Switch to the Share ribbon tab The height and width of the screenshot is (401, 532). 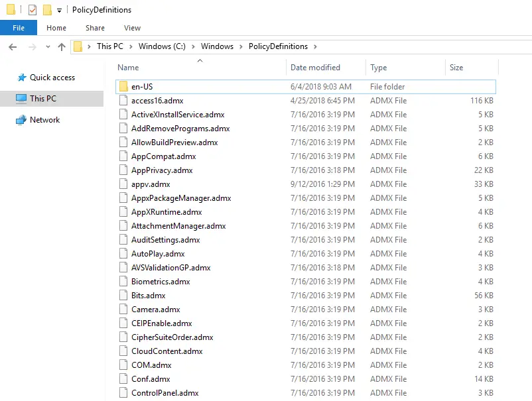[x=95, y=28]
